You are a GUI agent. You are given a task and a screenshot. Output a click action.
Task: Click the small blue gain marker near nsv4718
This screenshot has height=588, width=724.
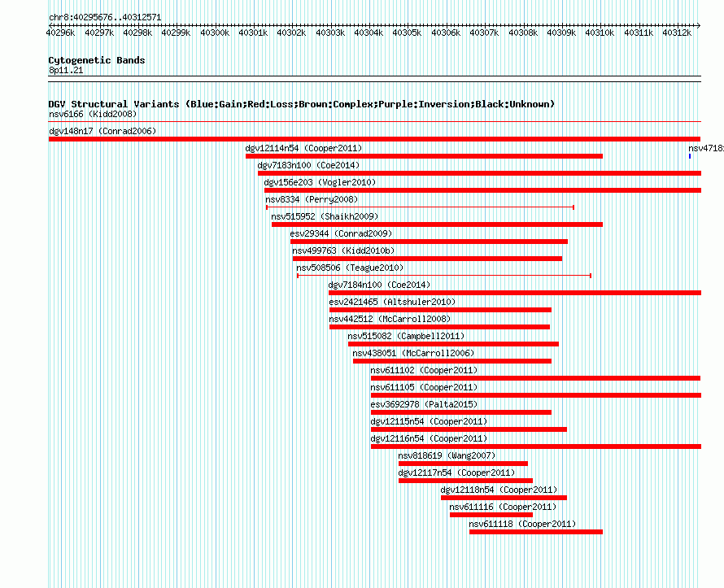[x=690, y=156]
